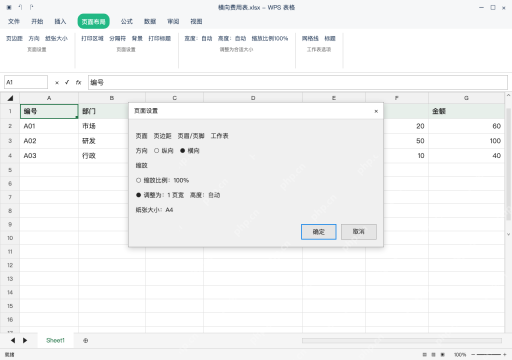Dismiss dialog with 取消 button
The image size is (512, 360).
(x=359, y=232)
